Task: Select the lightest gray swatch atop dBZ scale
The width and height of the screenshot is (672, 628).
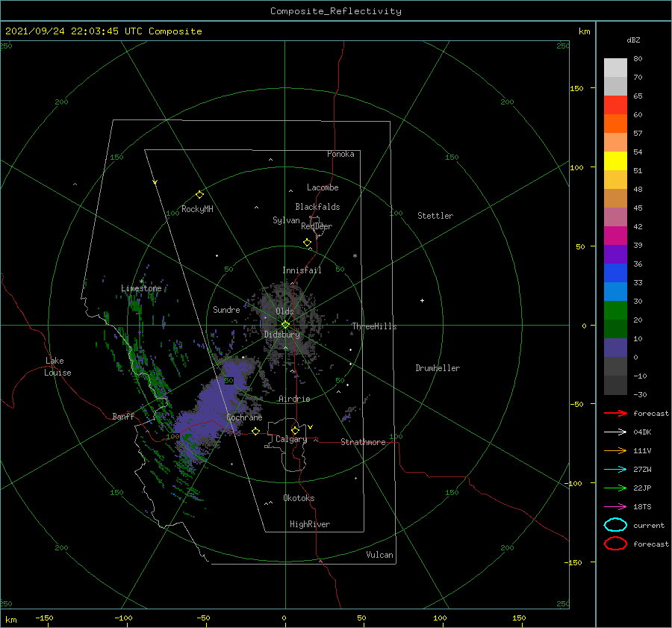Action: click(x=615, y=68)
